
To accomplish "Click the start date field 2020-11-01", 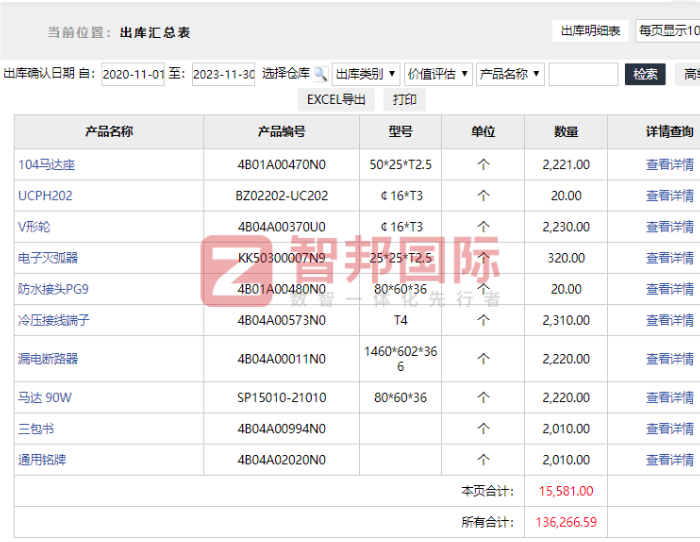I will 133,75.
